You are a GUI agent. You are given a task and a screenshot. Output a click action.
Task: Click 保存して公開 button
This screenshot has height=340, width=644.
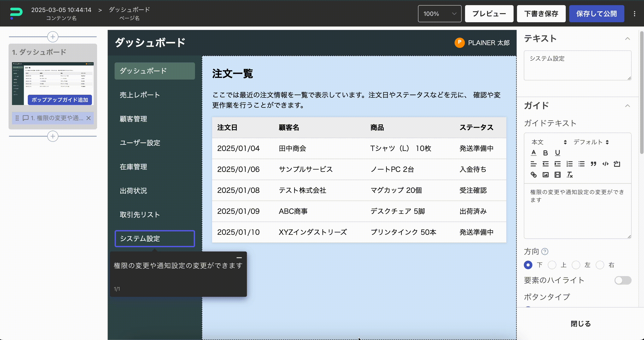(596, 14)
